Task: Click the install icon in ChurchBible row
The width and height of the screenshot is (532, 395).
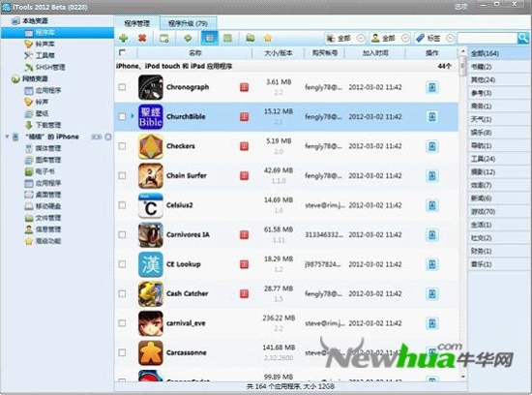Action: tap(432, 117)
